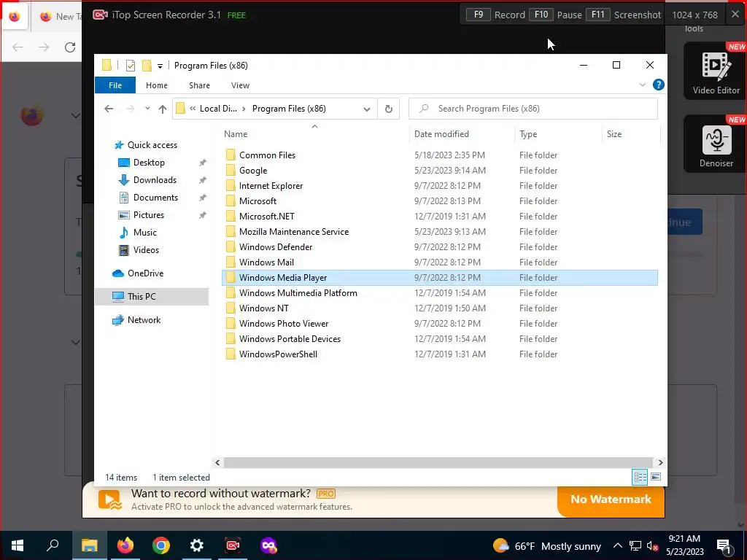Show hidden system tray icons
Screen dimensions: 747x560
[617, 545]
